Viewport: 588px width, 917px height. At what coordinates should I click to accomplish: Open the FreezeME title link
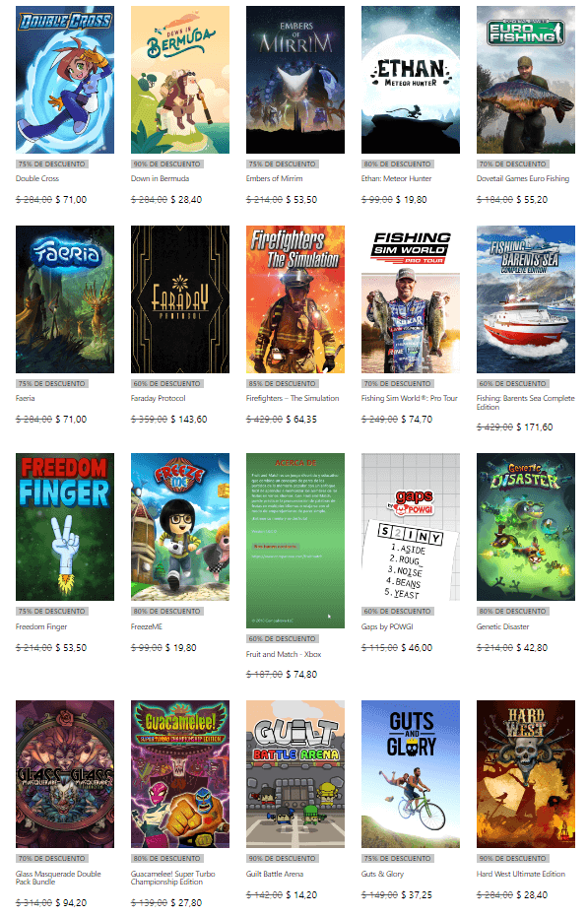pos(147,626)
